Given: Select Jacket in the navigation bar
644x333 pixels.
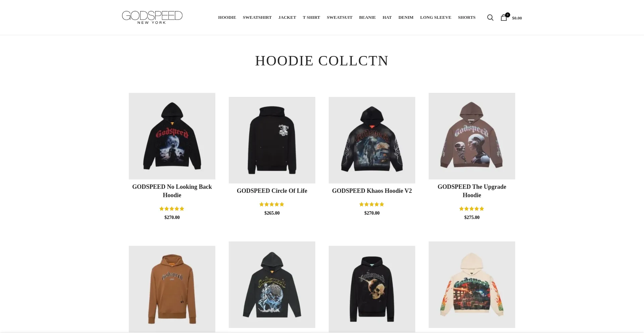Looking at the screenshot, I should coord(287,17).
